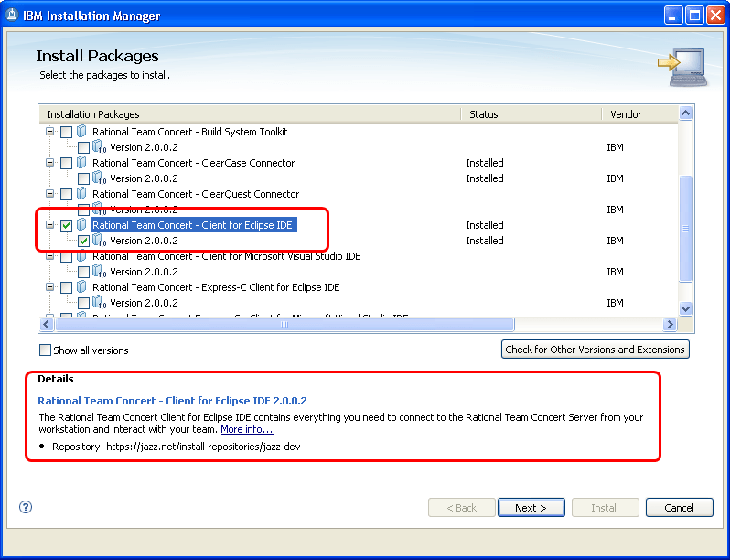This screenshot has width=730, height=560.
Task: Click the Vendor column header
Action: pos(639,114)
